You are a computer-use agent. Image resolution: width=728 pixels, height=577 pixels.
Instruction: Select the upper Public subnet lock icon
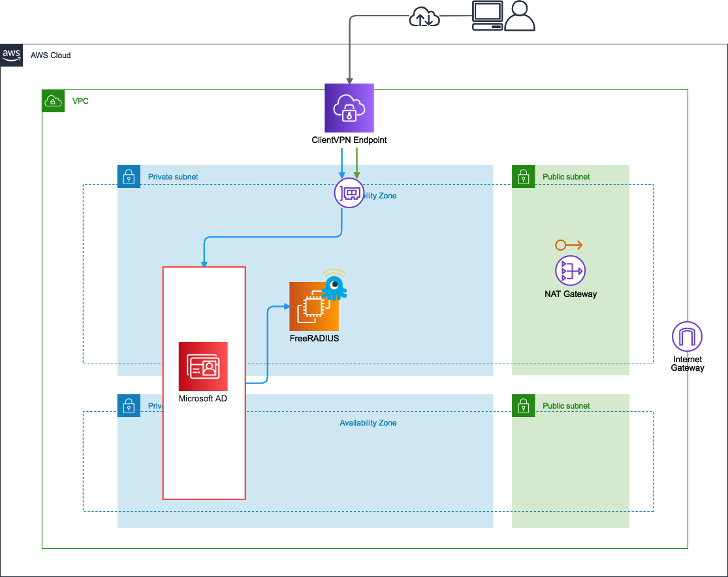(523, 176)
